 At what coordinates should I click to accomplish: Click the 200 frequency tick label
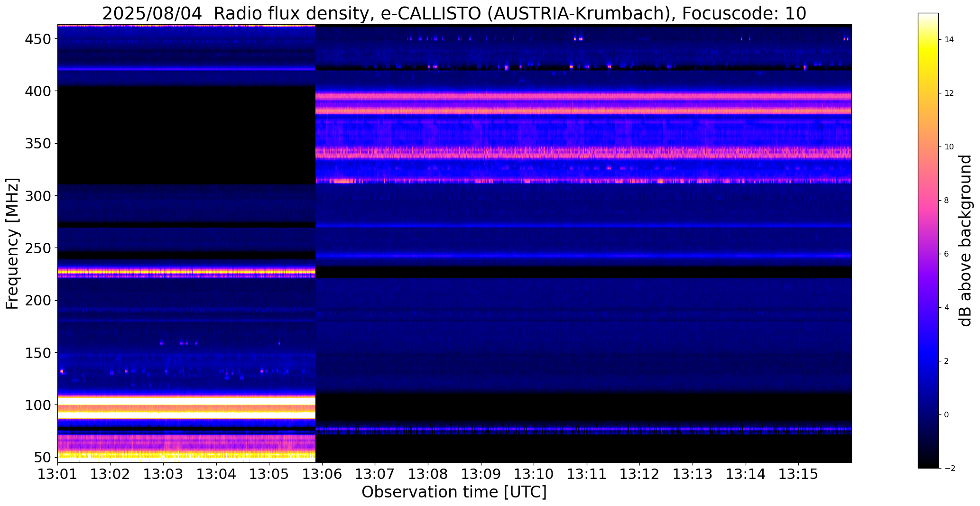37,301
